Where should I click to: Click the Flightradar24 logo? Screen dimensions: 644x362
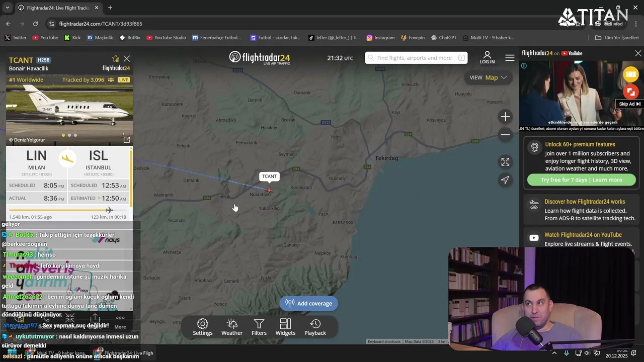tap(260, 57)
